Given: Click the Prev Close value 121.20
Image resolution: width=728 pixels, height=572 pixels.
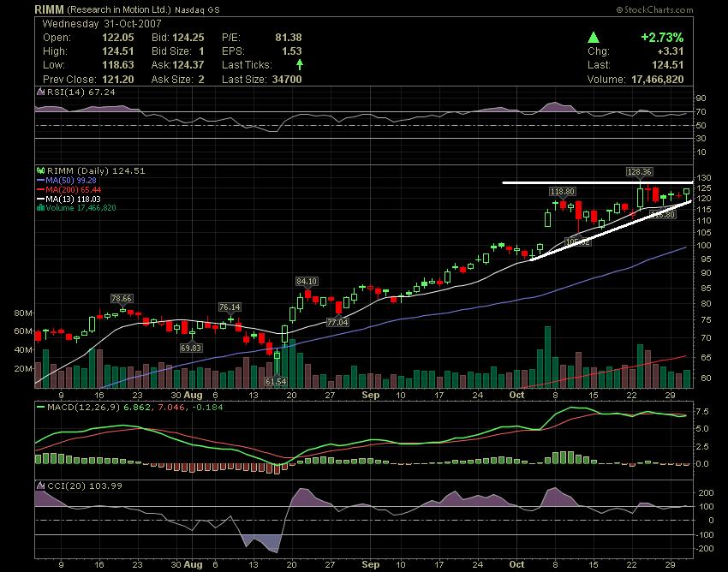Looking at the screenshot, I should pyautogui.click(x=118, y=80).
